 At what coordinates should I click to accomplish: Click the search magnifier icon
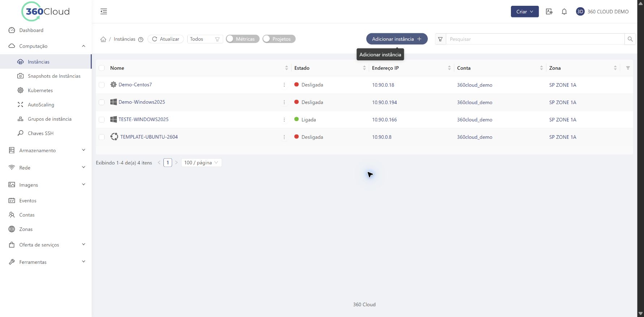tap(630, 39)
